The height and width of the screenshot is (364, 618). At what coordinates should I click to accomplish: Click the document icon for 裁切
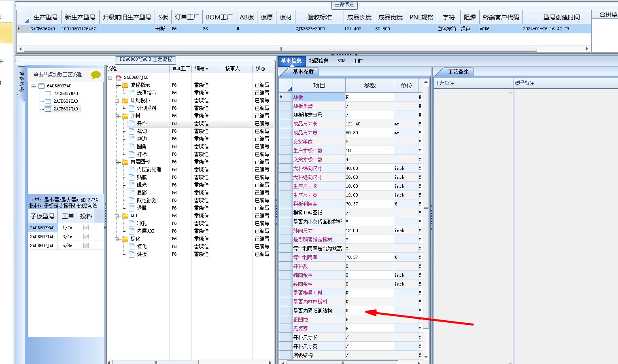click(132, 131)
